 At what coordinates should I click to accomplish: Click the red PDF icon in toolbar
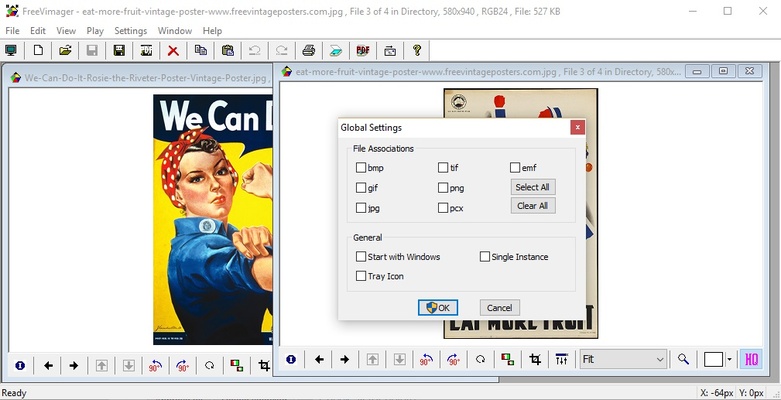click(363, 50)
